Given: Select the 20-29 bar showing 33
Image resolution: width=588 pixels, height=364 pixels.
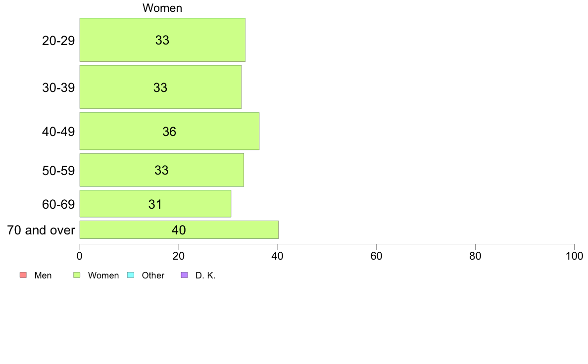Looking at the screenshot, I should pos(162,40).
